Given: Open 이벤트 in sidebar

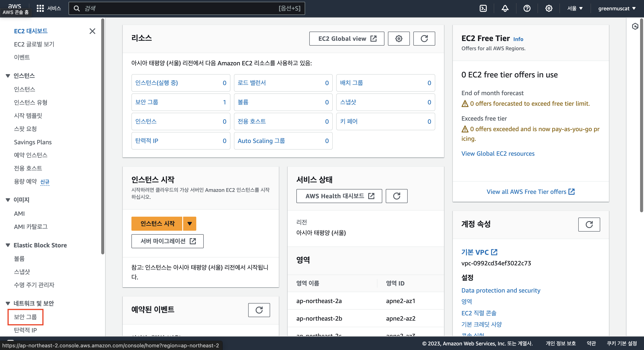Looking at the screenshot, I should [x=22, y=57].
